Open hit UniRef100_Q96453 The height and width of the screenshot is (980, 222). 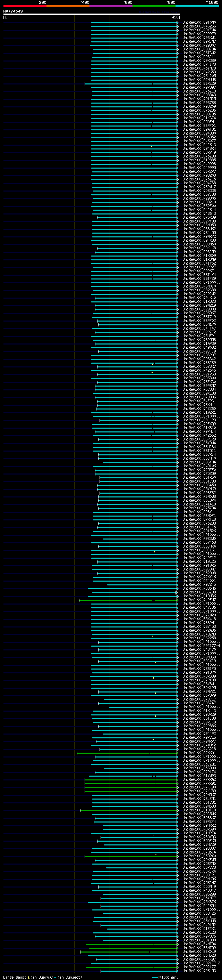coord(199,971)
